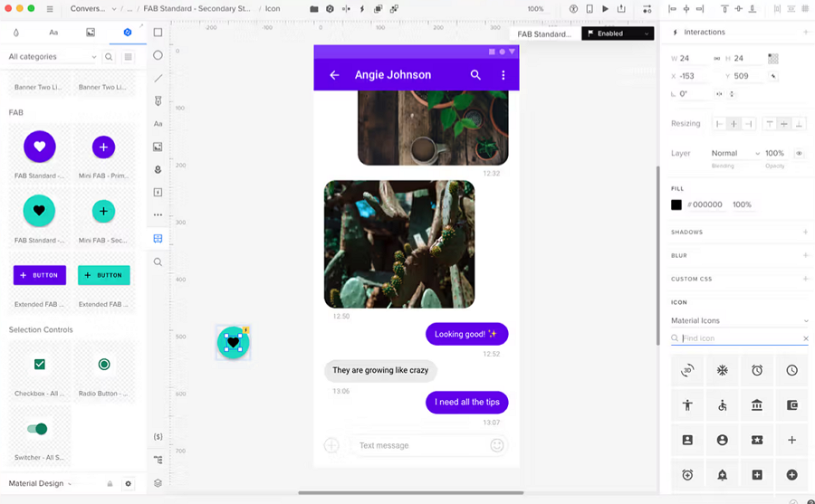Select the teal heart FAB on the canvas
The image size is (815, 504).
click(233, 342)
